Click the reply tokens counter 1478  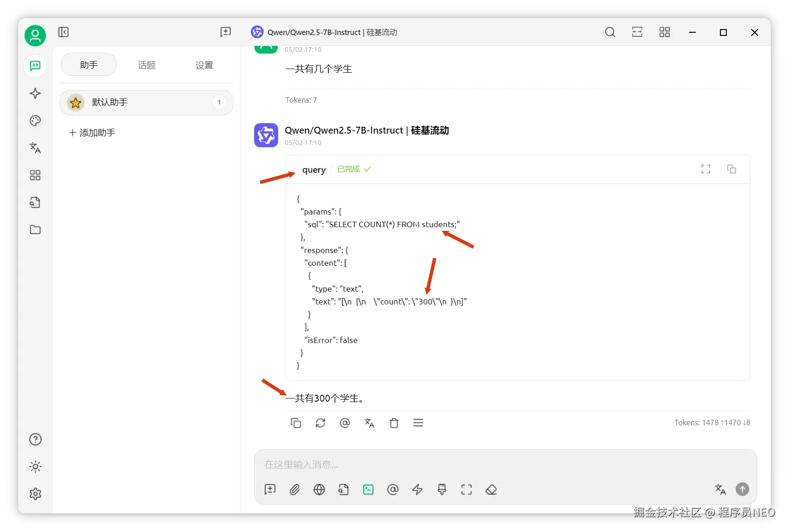(712, 423)
